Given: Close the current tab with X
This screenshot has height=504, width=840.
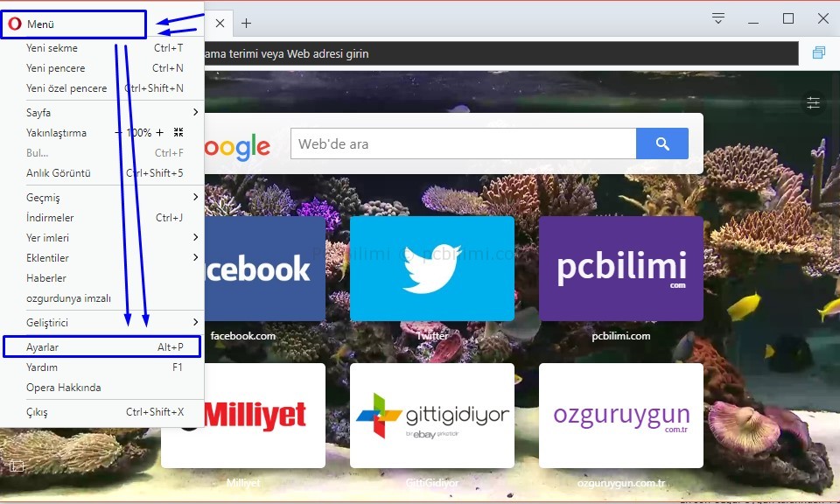Looking at the screenshot, I should point(220,23).
